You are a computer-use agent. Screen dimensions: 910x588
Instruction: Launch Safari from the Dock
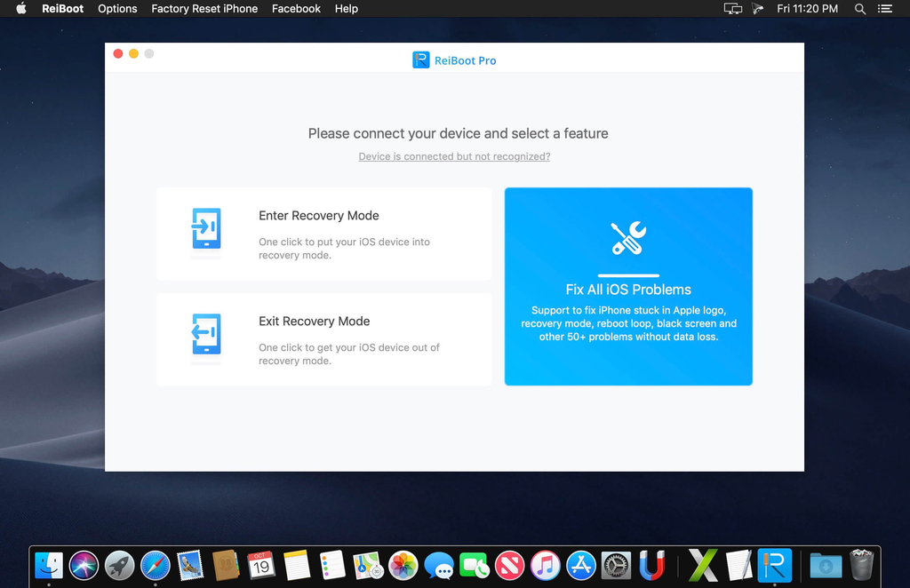click(x=155, y=565)
